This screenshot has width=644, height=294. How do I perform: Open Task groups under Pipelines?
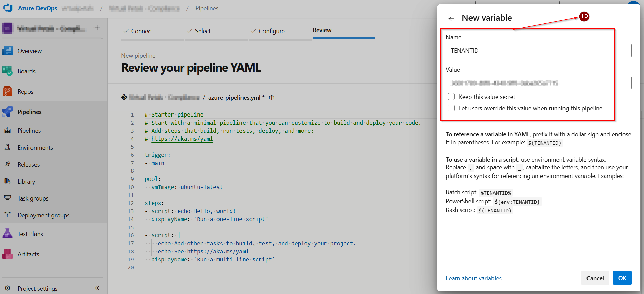33,198
